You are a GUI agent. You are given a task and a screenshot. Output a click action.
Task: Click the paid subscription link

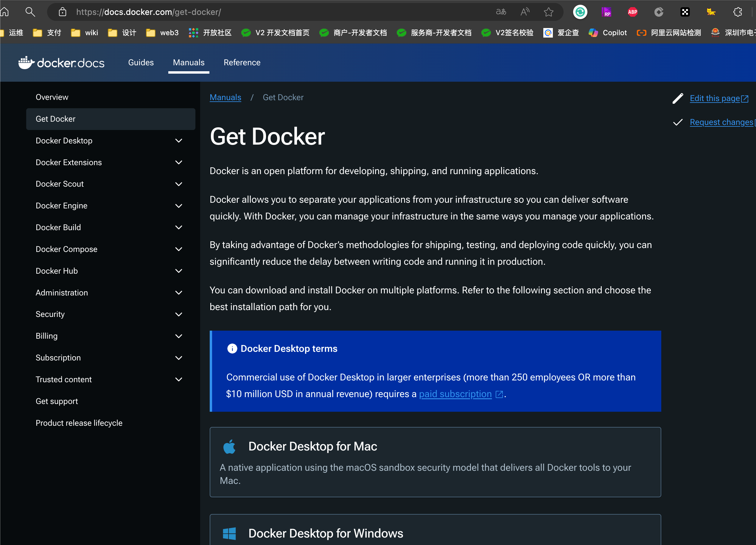point(455,394)
